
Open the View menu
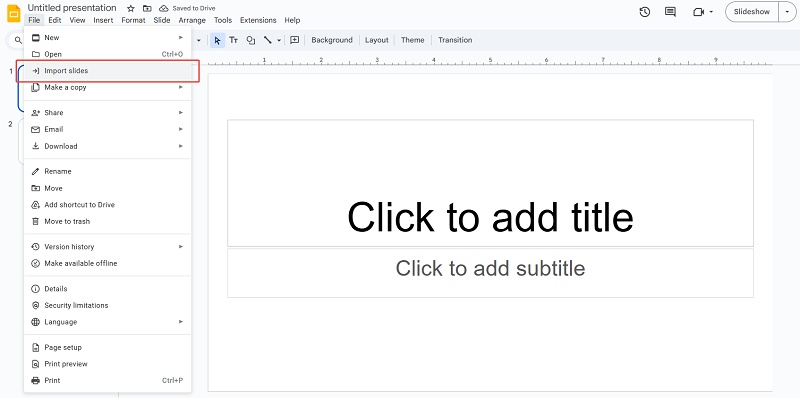tap(78, 20)
